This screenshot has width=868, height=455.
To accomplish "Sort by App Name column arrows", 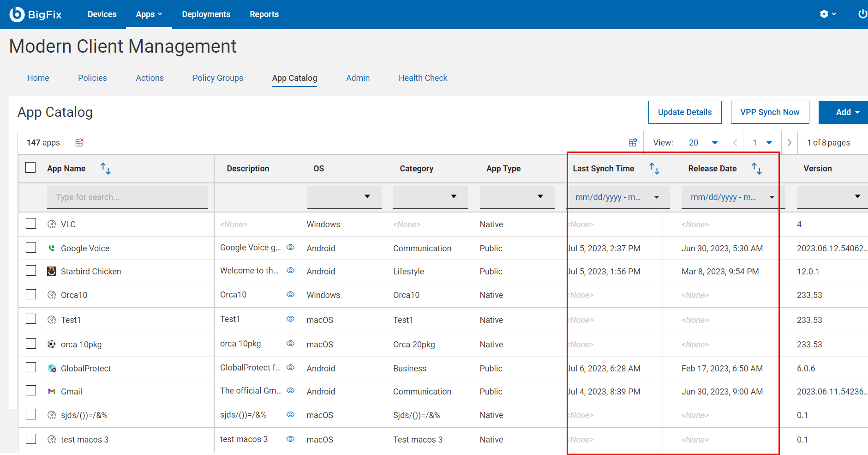I will coord(106,169).
